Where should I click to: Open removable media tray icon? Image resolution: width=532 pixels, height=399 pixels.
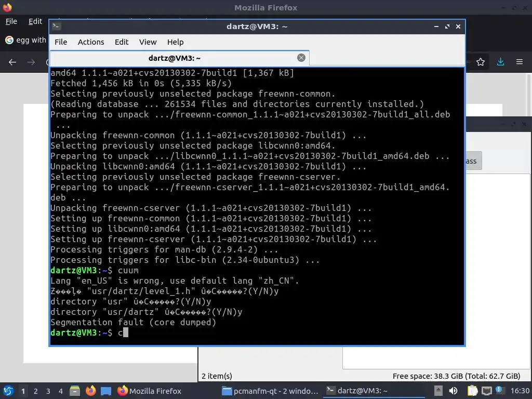(x=438, y=391)
